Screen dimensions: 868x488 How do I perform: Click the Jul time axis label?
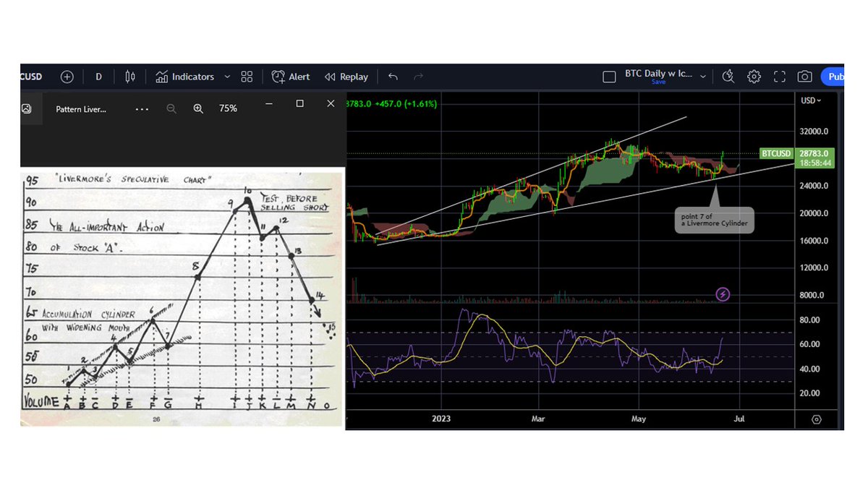coord(738,419)
